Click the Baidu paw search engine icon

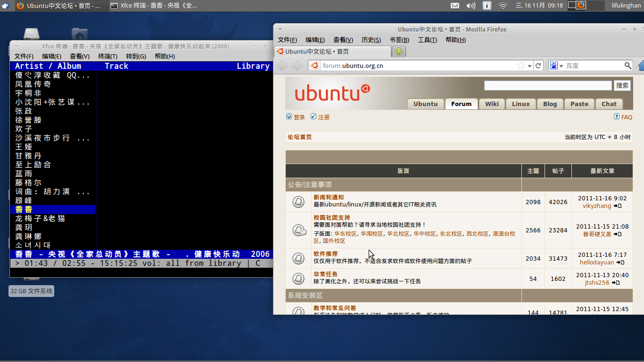coord(554,66)
